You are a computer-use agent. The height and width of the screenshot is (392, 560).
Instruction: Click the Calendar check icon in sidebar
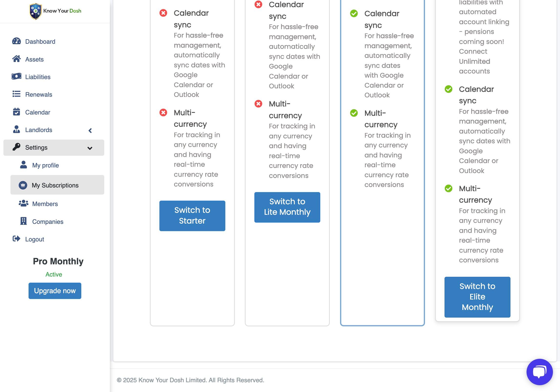[x=16, y=112]
